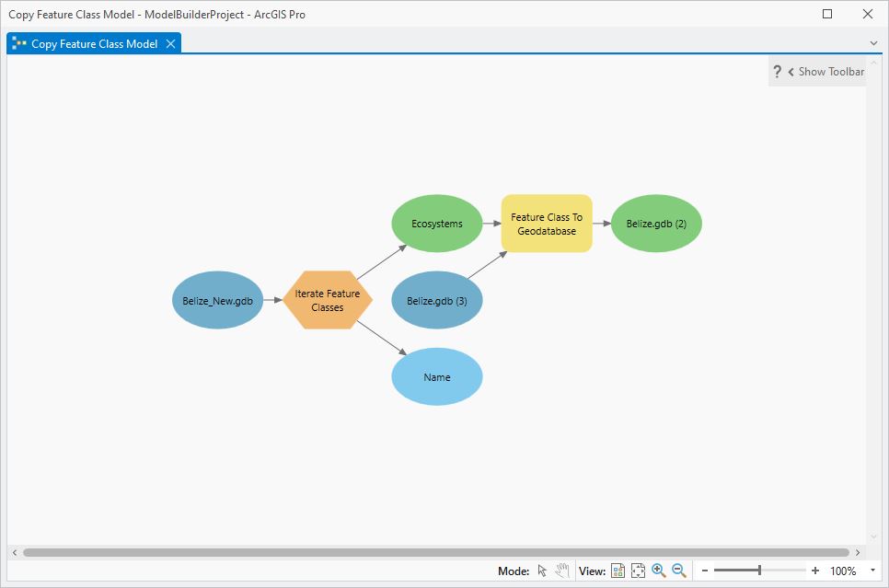Screen dimensions: 889x588
Task: Click the plus button to increase zoom
Action: (x=814, y=570)
